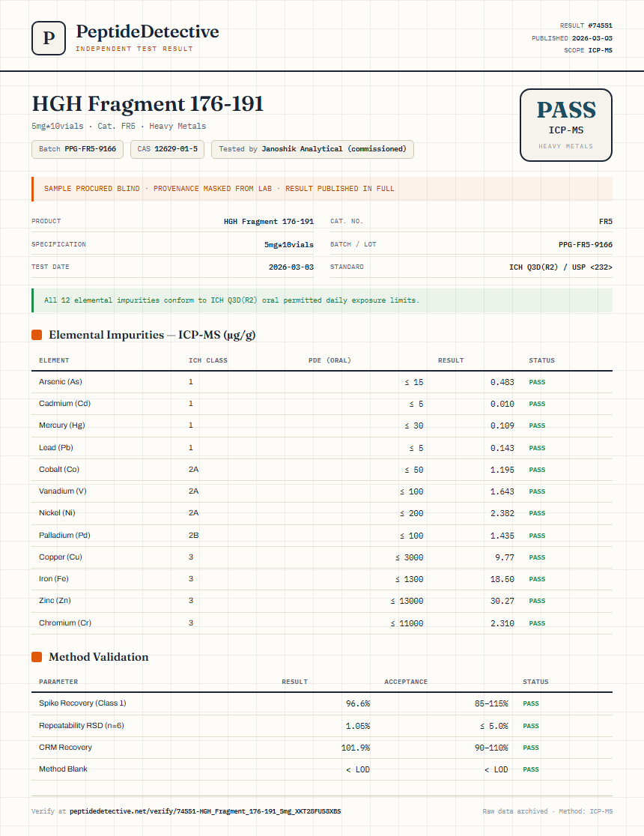Image resolution: width=644 pixels, height=836 pixels.
Task: Click the Zinc (Zn) row label
Action: (55, 601)
